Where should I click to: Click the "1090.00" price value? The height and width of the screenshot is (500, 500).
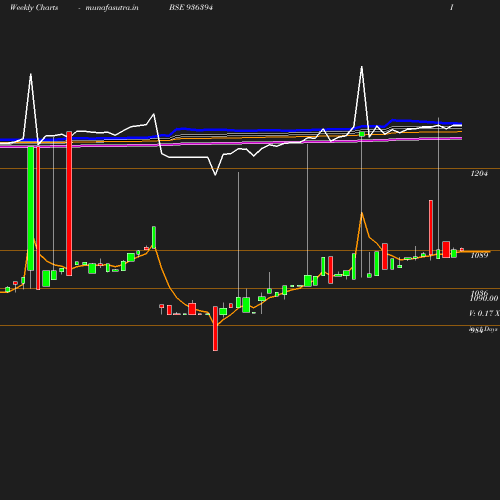pos(484,298)
